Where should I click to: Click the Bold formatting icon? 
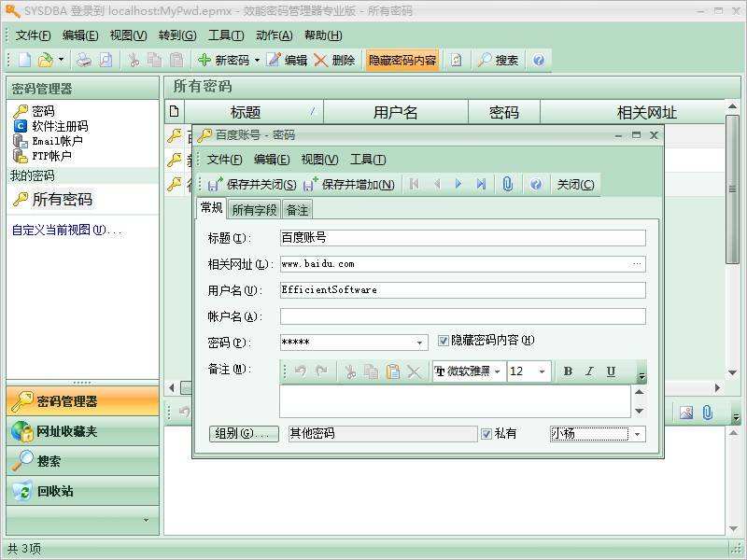pyautogui.click(x=568, y=371)
